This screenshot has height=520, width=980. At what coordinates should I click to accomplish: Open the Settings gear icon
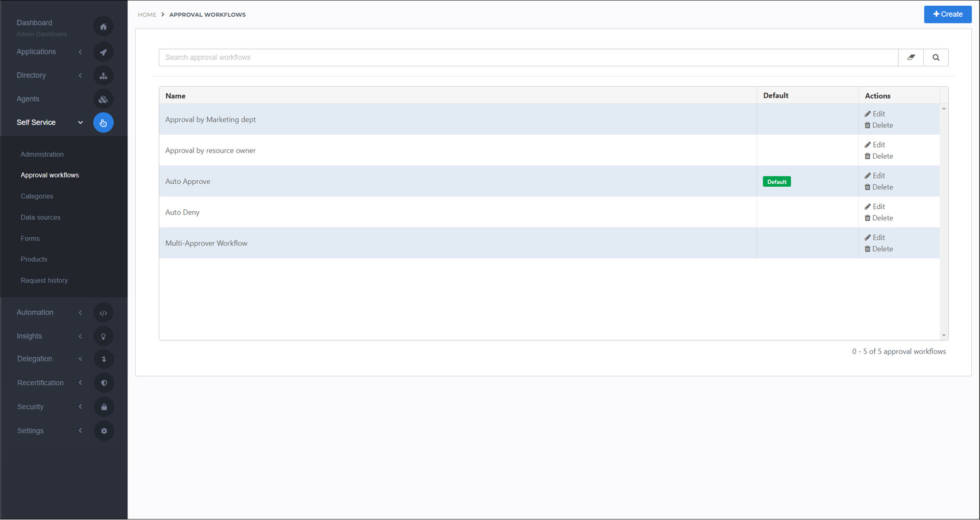(x=104, y=431)
